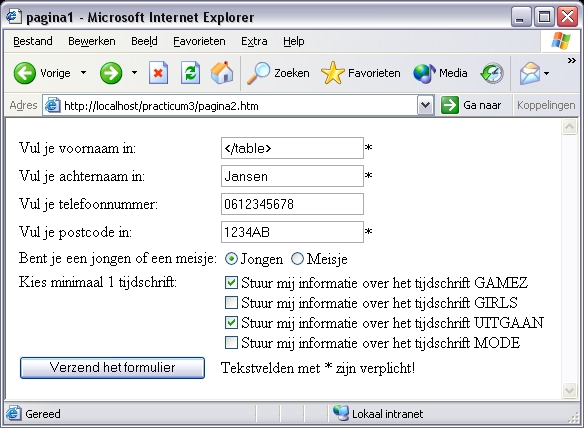Enable the tijdschrift MODE checkbox
Viewport: 584px width, 428px height.
pyautogui.click(x=231, y=342)
